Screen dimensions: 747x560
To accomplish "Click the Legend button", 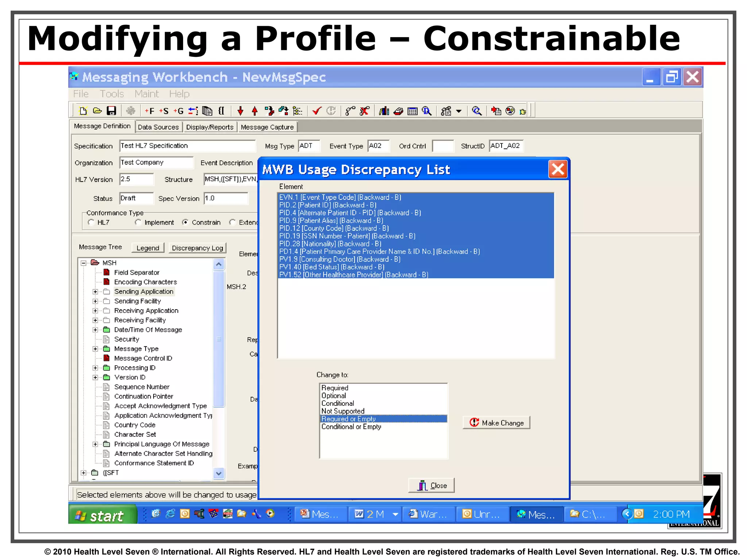I will tap(148, 248).
